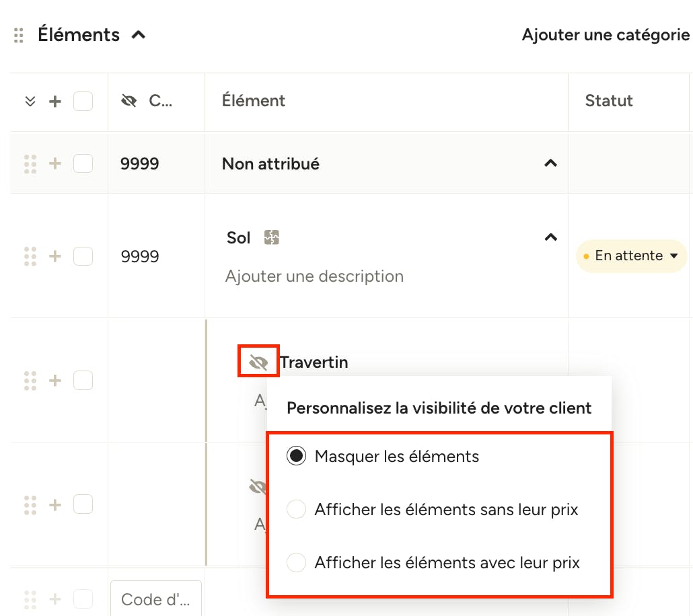
Task: Click the puzzle piece icon next to Sol
Action: click(x=271, y=237)
